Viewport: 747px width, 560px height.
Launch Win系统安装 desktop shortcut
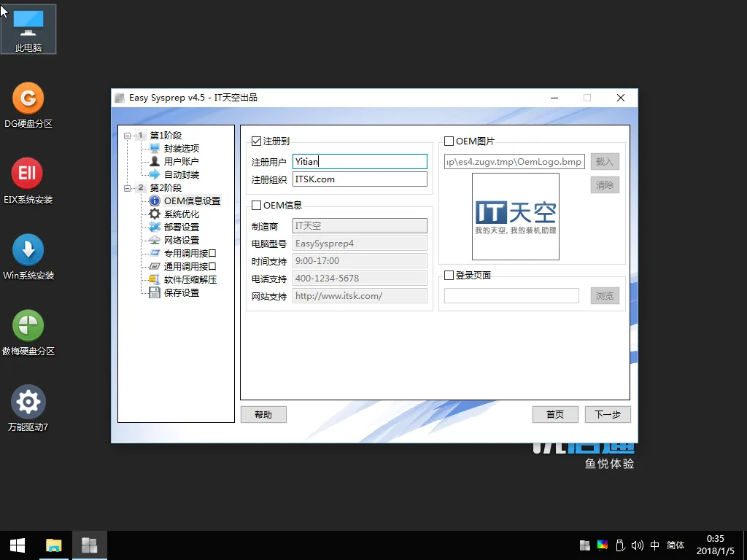tap(28, 257)
